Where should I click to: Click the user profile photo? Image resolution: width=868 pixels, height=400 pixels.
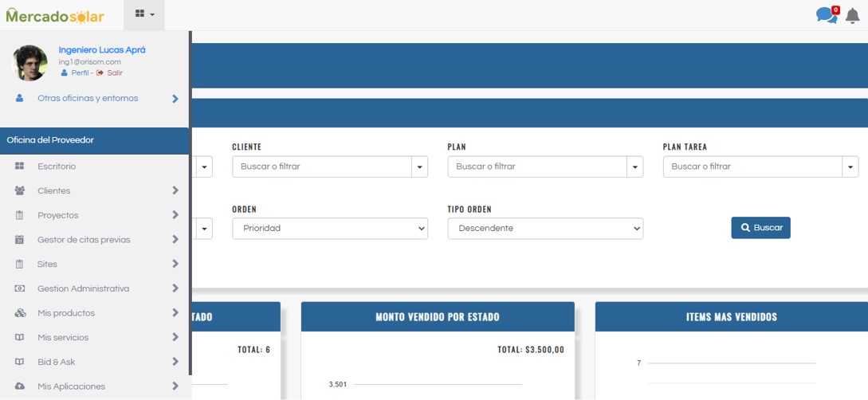click(30, 62)
